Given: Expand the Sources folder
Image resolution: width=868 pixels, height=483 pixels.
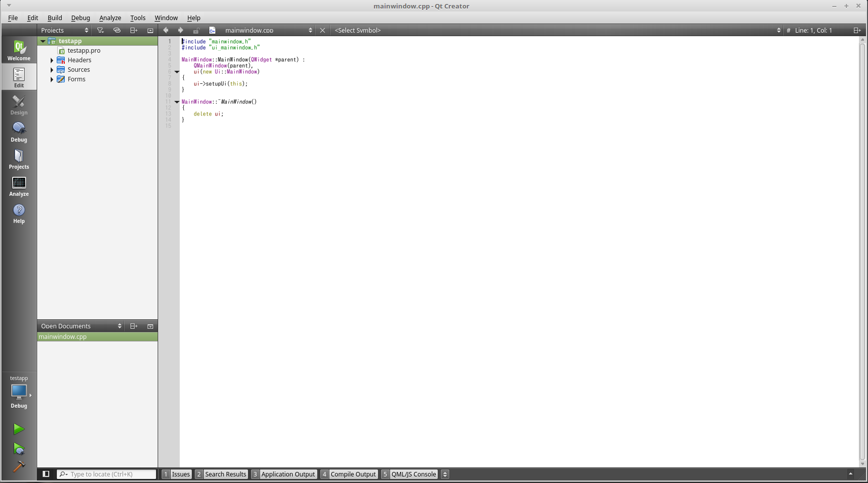Looking at the screenshot, I should click(x=52, y=70).
